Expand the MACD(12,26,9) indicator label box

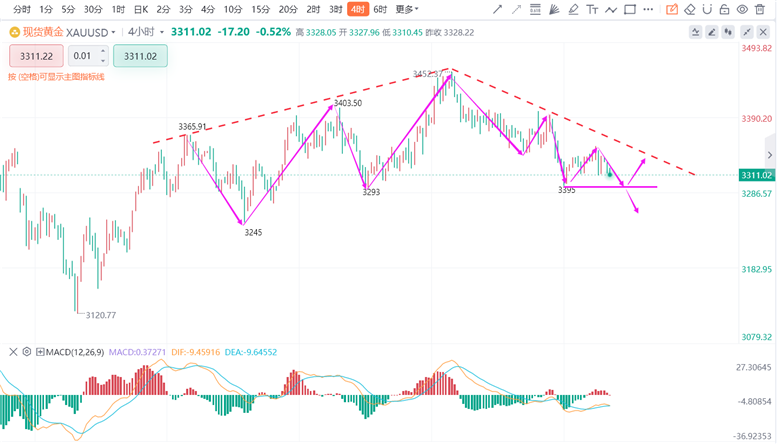tap(41, 352)
